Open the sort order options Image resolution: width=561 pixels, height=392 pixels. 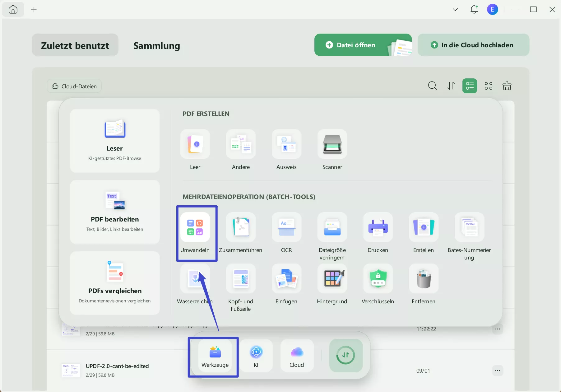pos(451,86)
